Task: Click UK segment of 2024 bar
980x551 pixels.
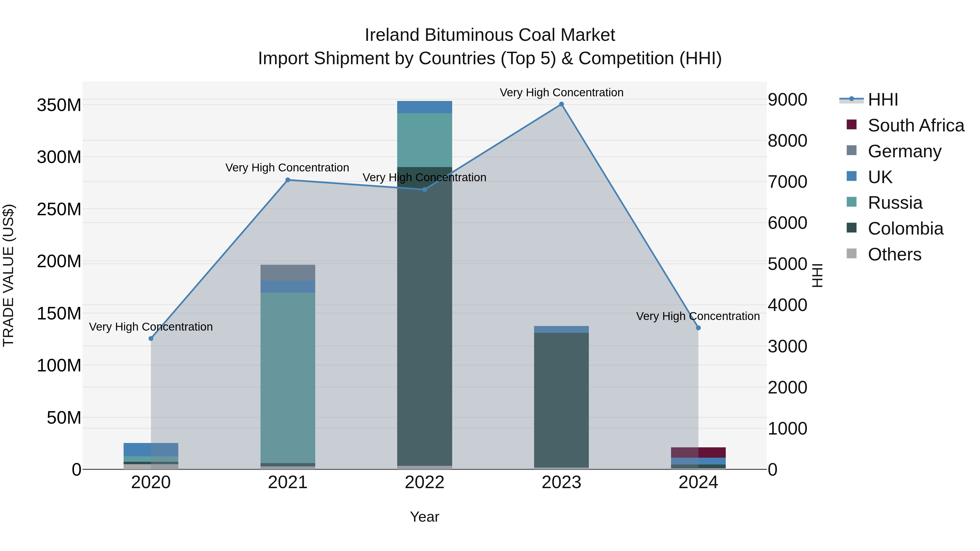Action: [x=698, y=461]
